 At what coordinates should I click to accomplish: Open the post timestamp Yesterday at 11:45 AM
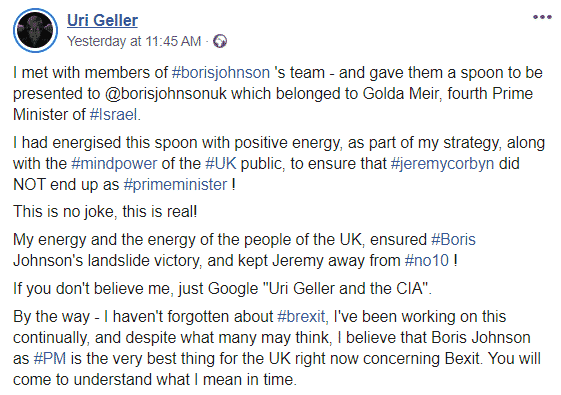pyautogui.click(x=134, y=41)
